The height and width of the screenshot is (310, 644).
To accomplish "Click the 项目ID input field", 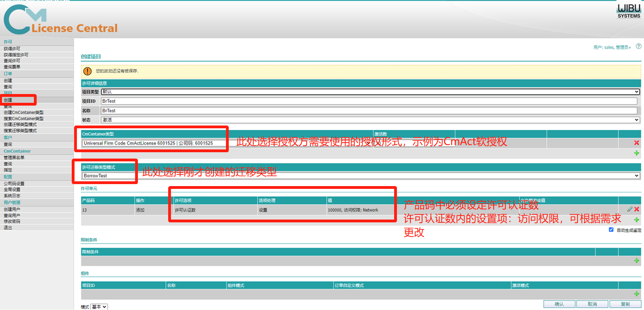I will [x=369, y=101].
